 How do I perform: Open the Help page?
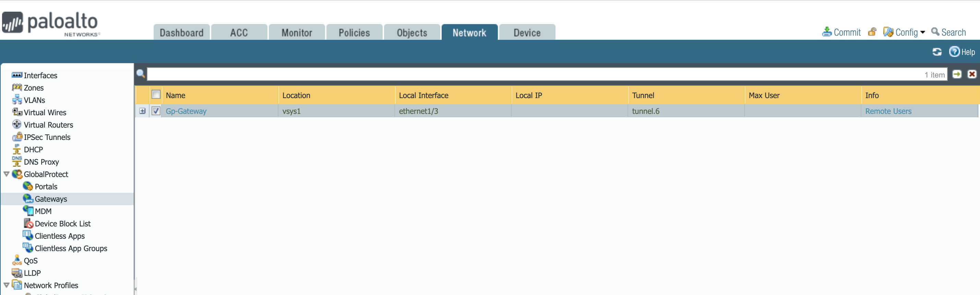[962, 52]
